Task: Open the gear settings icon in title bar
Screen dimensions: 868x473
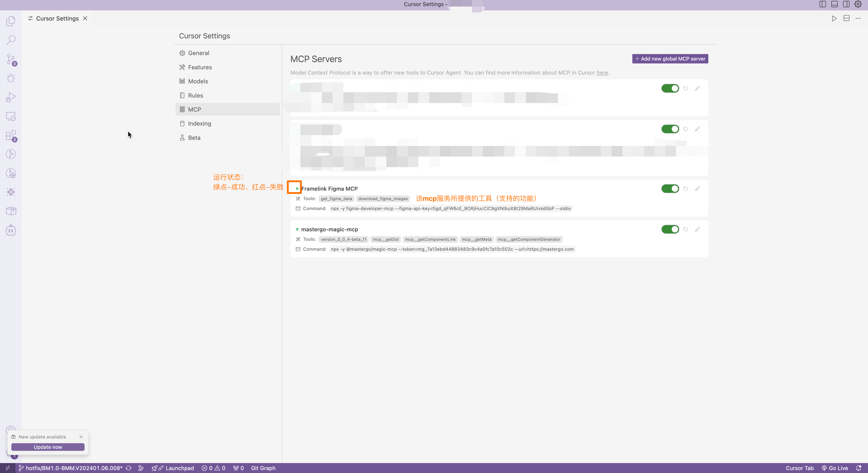Action: coord(858,4)
